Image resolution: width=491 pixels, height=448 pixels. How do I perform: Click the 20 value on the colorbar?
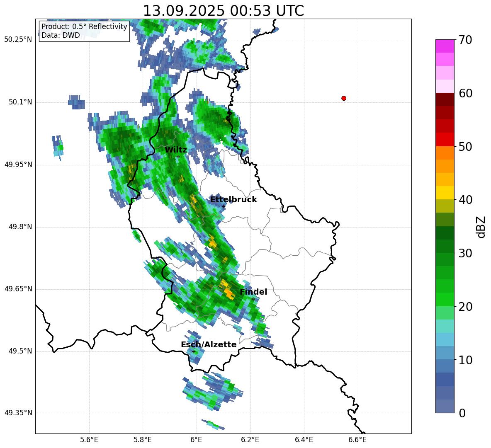point(465,307)
